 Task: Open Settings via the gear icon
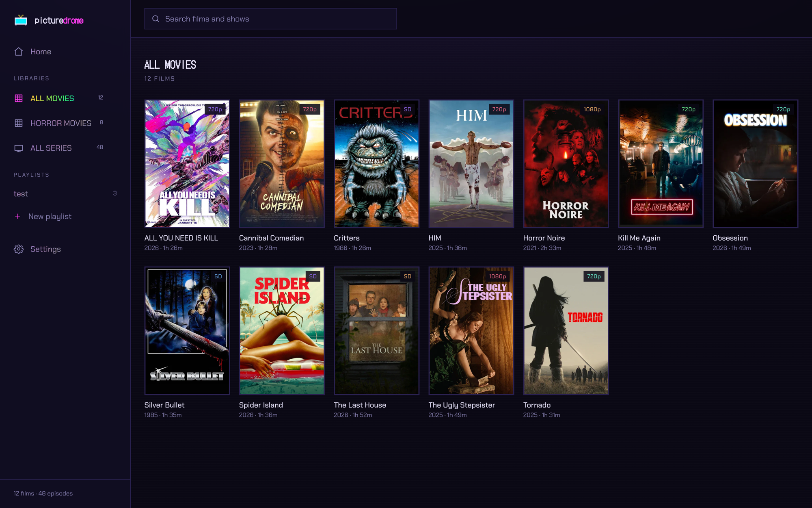point(19,249)
